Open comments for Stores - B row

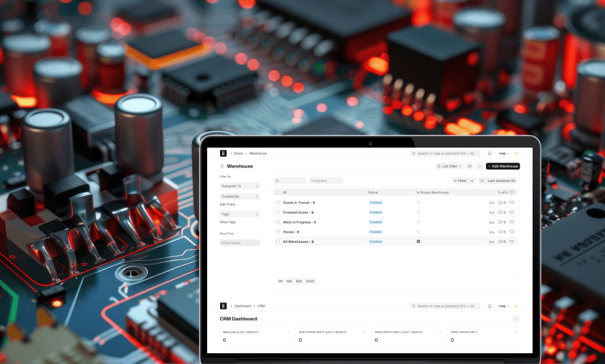[x=502, y=231]
